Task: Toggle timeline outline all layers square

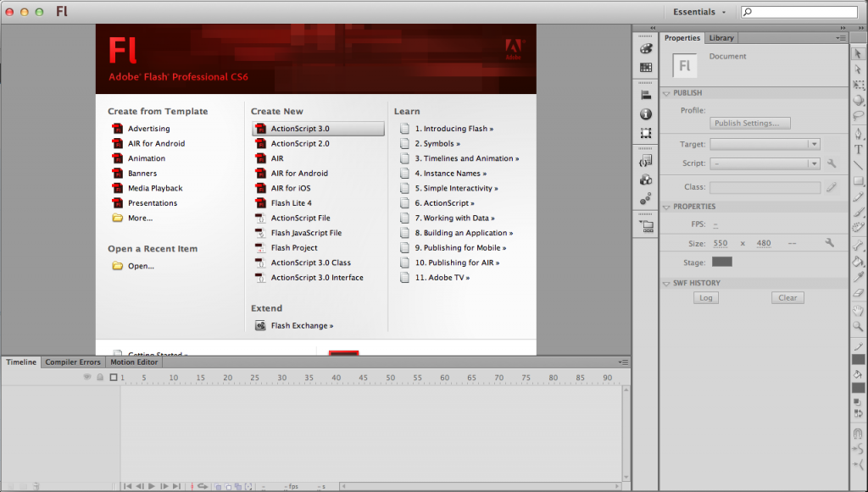Action: point(114,377)
